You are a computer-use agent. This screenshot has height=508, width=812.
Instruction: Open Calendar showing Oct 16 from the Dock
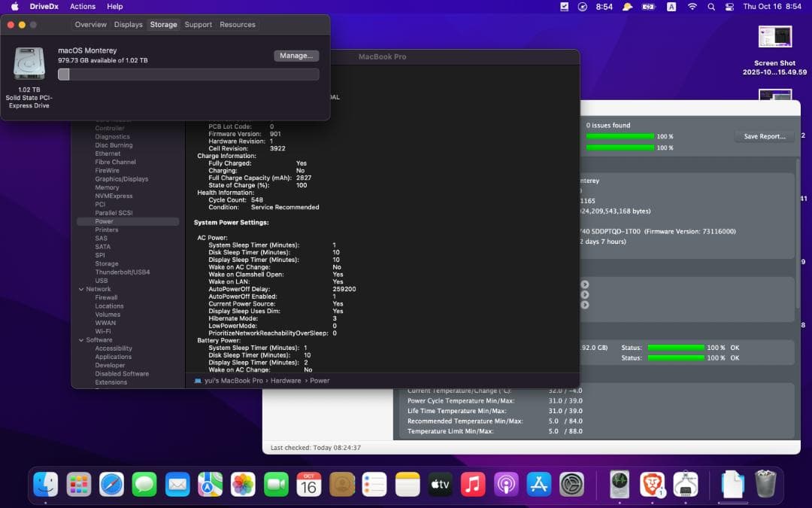pos(309,485)
